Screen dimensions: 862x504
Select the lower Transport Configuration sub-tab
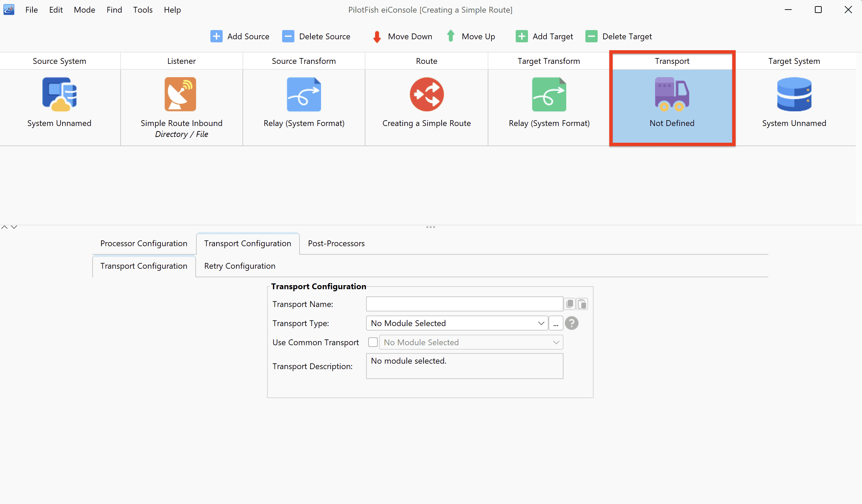pyautogui.click(x=144, y=266)
